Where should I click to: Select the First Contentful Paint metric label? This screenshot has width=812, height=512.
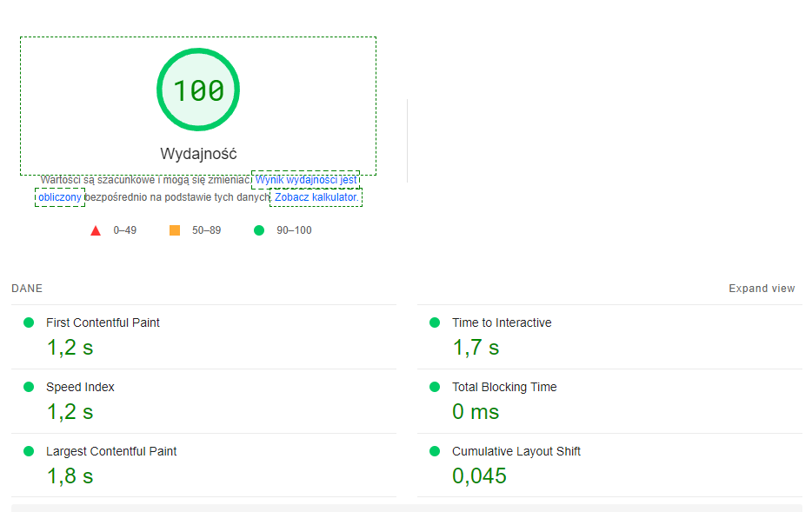point(103,322)
